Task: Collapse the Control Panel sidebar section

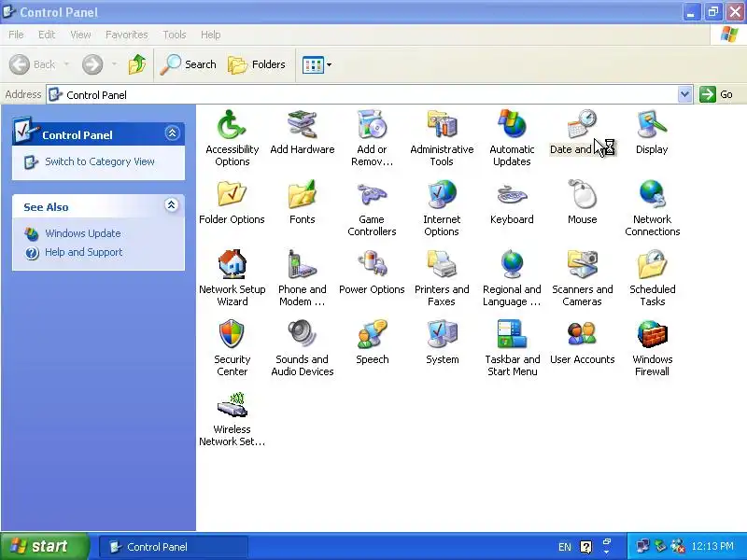Action: (x=172, y=133)
